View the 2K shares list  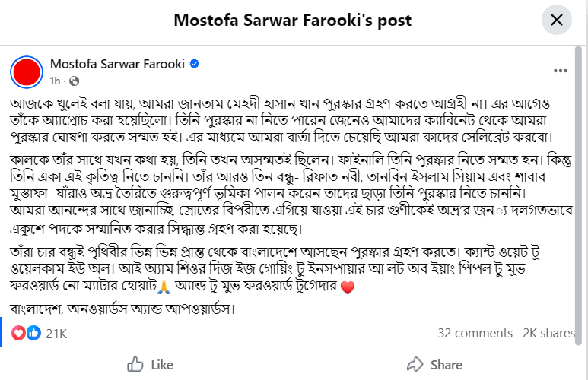point(548,333)
